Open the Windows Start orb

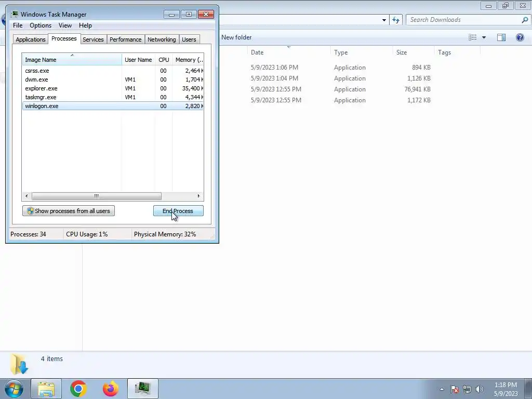(x=14, y=389)
